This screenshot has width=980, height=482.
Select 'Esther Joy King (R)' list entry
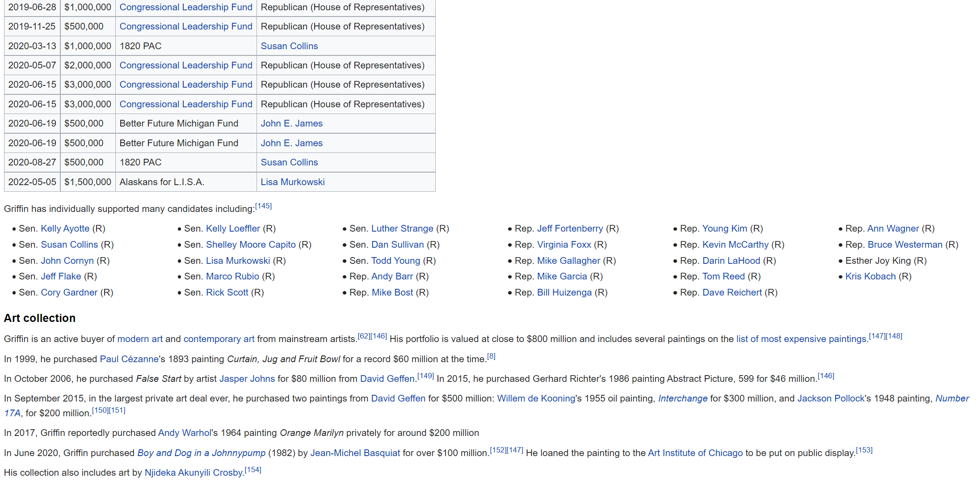point(886,261)
